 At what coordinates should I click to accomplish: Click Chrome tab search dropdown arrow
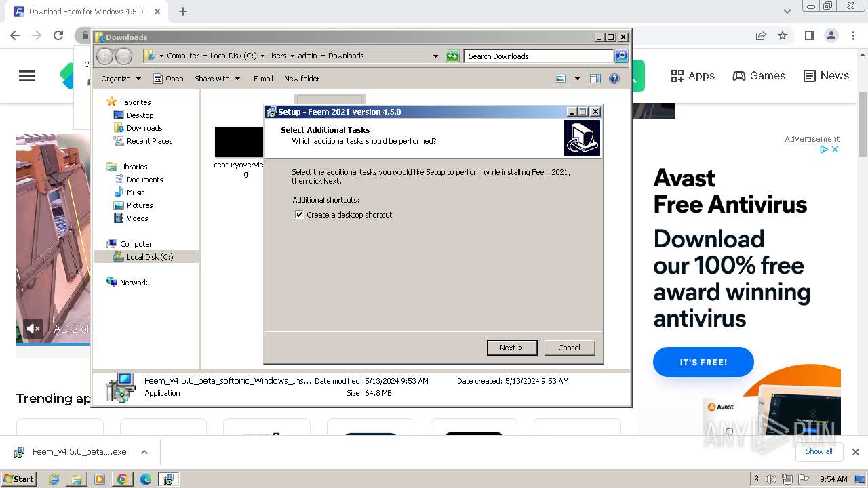pos(787,12)
